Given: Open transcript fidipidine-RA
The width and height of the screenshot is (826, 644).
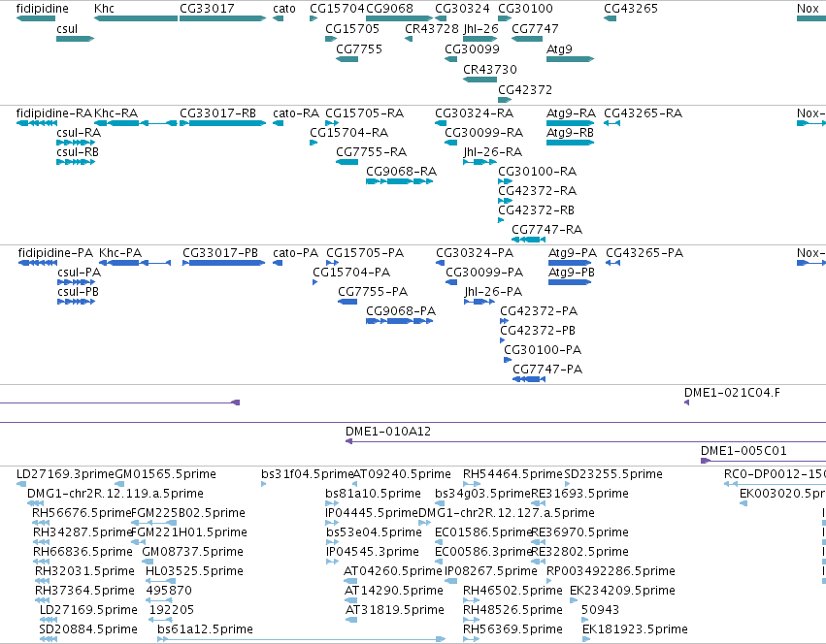Looking at the screenshot, I should [54, 113].
